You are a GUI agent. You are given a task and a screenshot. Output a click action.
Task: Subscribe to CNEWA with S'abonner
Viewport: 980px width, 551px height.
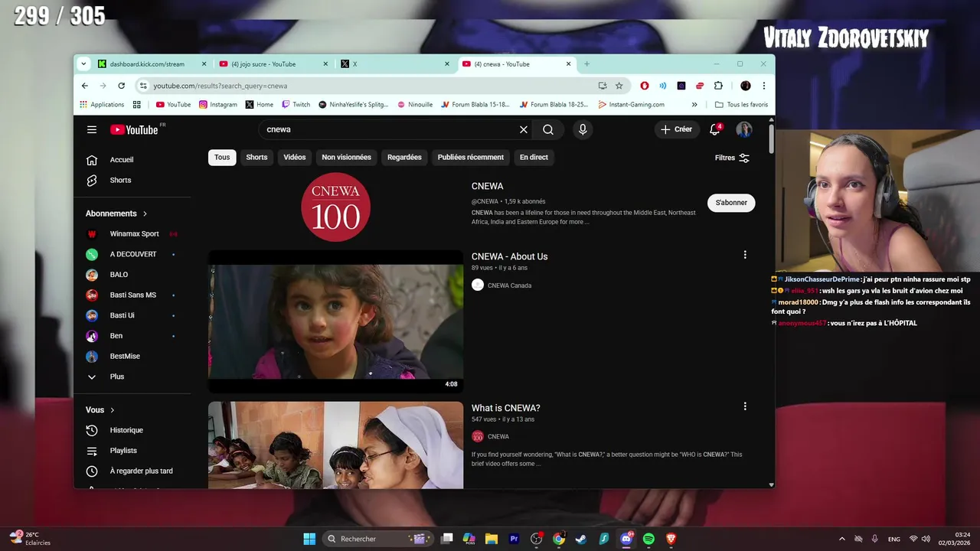coord(731,203)
